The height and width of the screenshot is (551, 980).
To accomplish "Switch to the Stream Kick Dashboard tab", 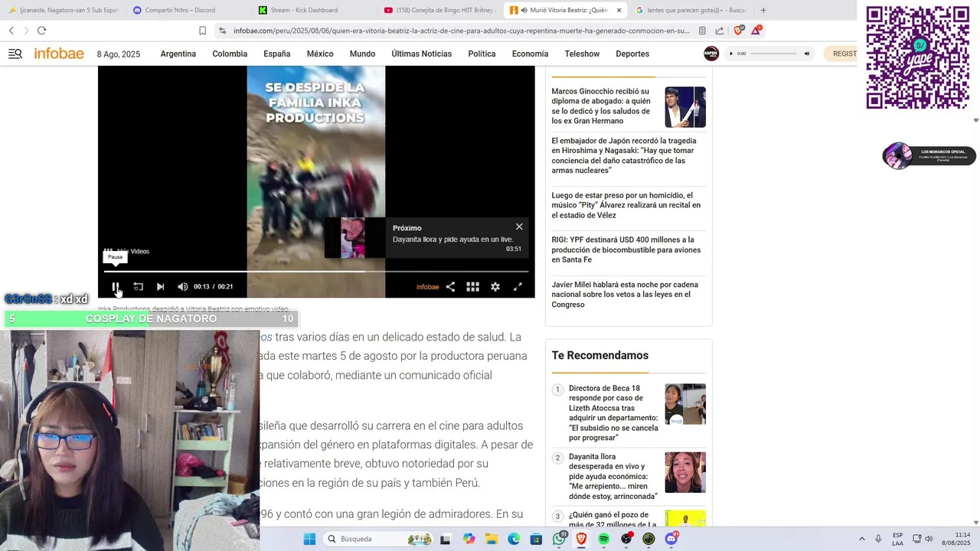I will pos(312,10).
